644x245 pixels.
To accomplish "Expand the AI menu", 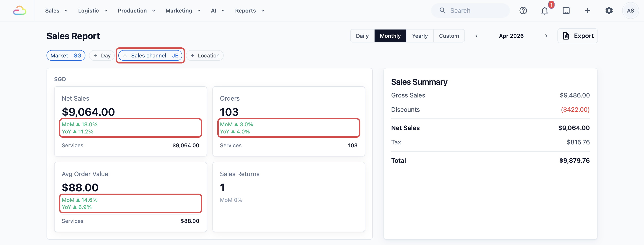I will click(218, 11).
